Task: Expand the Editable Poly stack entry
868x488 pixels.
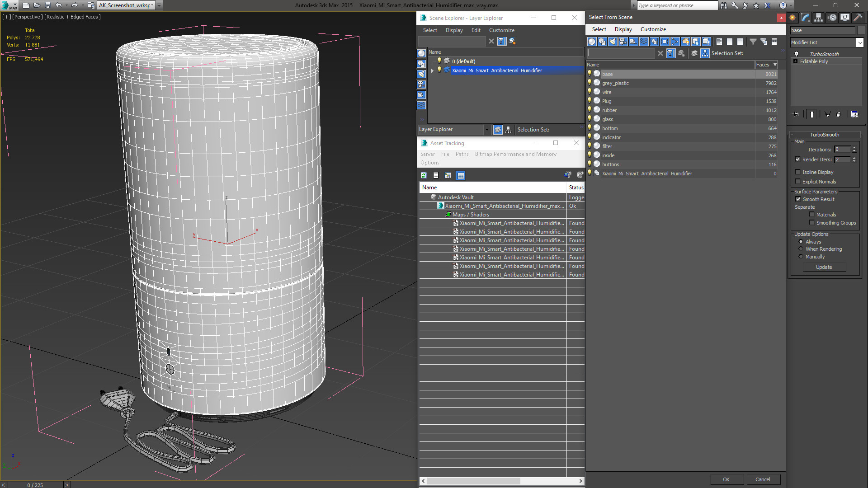Action: pos(795,61)
